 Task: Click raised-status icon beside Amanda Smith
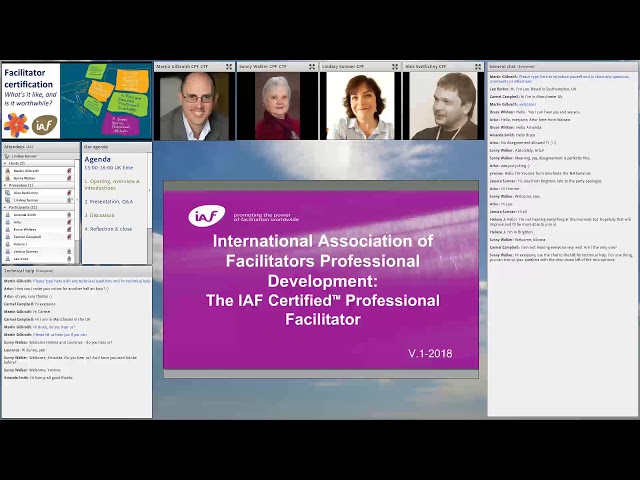tap(69, 215)
